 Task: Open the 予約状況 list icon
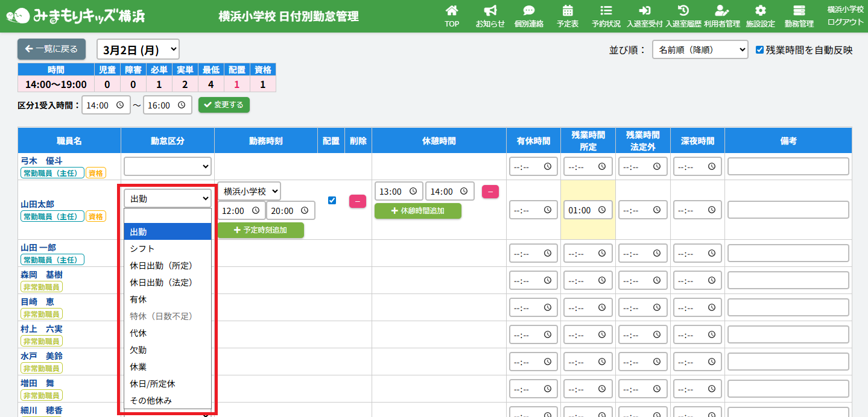606,11
